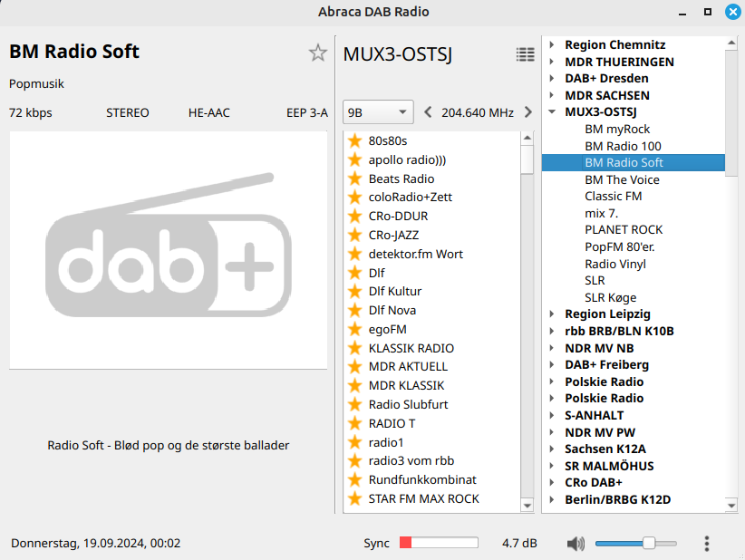Click the DAB+ slideshow image
Image resolution: width=745 pixels, height=560 pixels.
tap(169, 250)
